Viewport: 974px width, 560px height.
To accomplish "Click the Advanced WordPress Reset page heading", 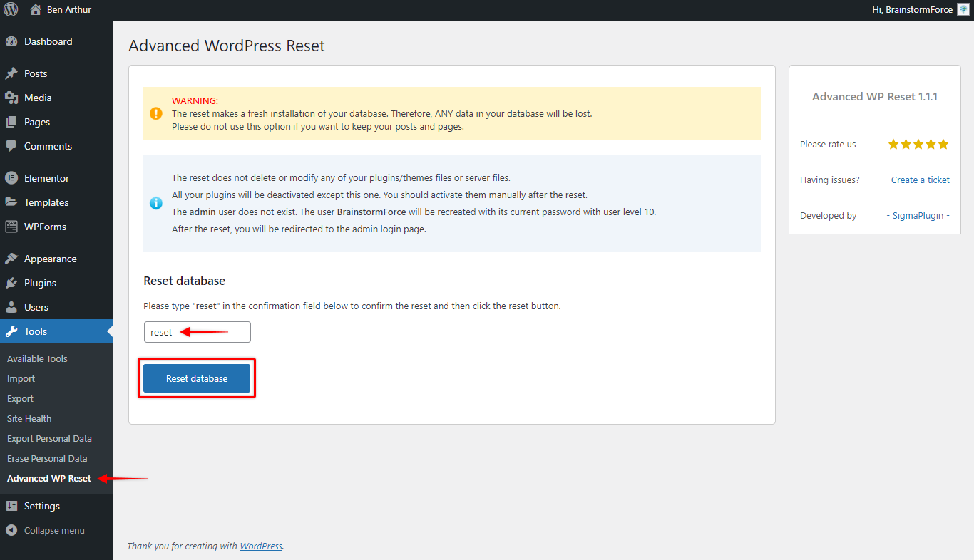I will click(x=227, y=46).
